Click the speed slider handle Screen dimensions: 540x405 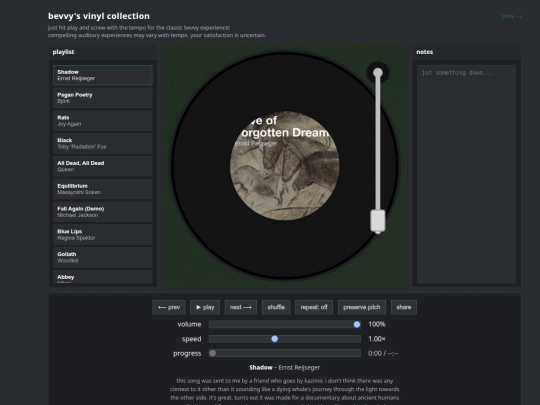pyautogui.click(x=274, y=339)
